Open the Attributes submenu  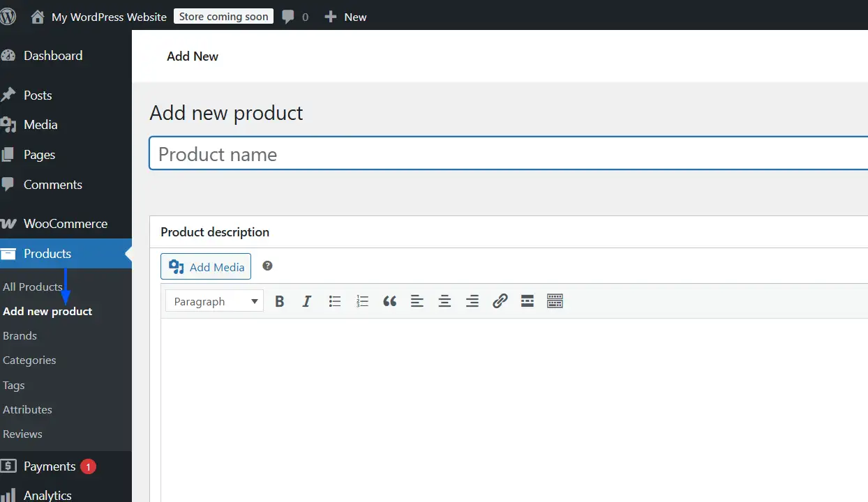tap(27, 409)
